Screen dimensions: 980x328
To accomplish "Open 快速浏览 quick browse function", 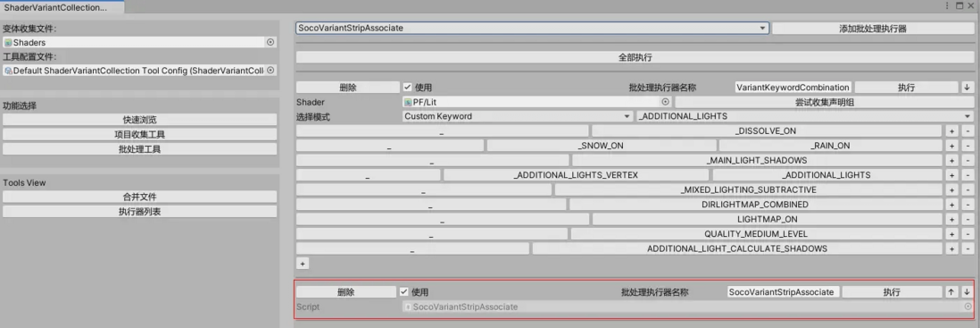I will point(139,120).
